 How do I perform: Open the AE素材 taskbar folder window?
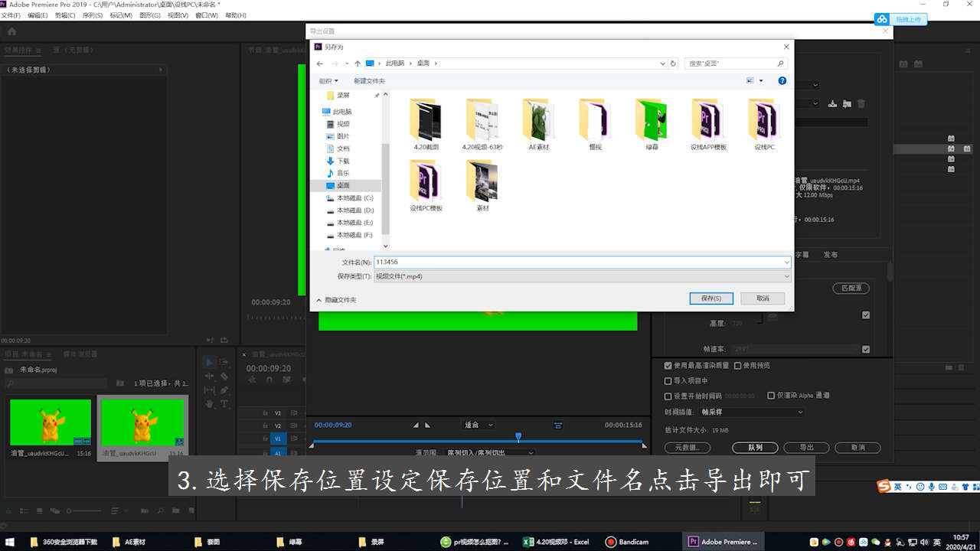[x=128, y=542]
